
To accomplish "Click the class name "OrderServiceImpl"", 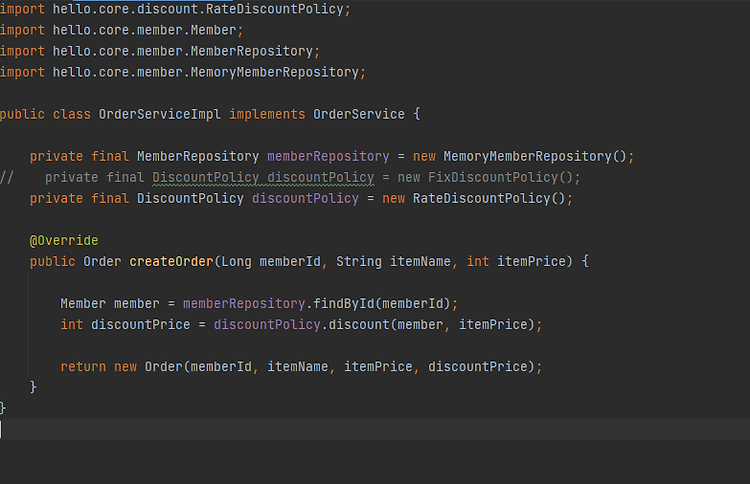I will click(160, 114).
